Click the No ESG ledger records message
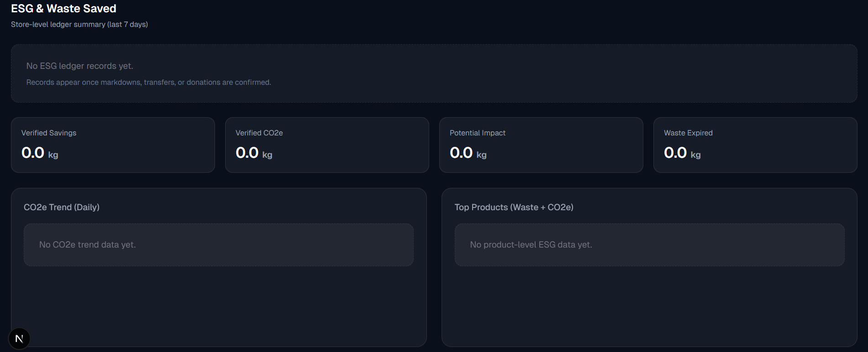This screenshot has height=352, width=868. pos(80,66)
